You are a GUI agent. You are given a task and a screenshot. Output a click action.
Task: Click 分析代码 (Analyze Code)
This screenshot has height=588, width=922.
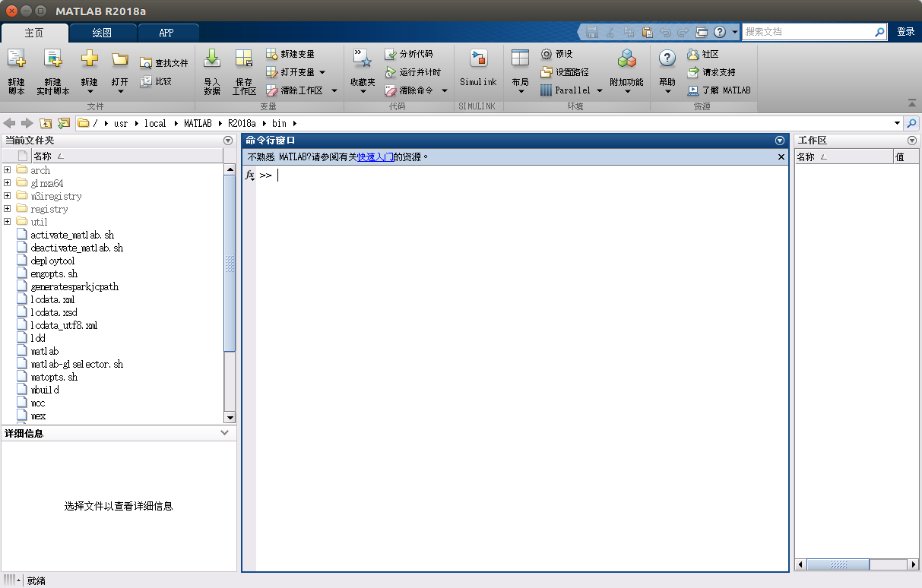tap(409, 54)
